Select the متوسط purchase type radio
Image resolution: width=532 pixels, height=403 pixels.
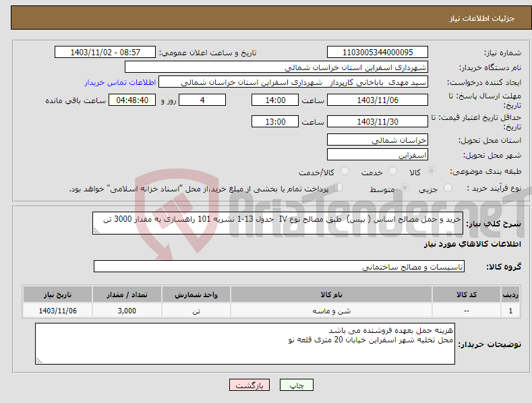[405, 187]
